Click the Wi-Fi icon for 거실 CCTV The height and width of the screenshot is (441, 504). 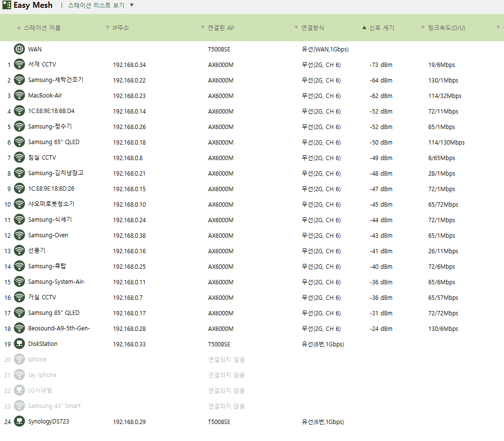coord(19,298)
